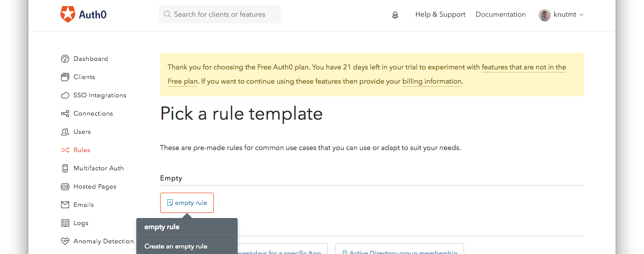Image resolution: width=644 pixels, height=254 pixels.
Task: Click the empty rule tooltip title
Action: pos(162,227)
